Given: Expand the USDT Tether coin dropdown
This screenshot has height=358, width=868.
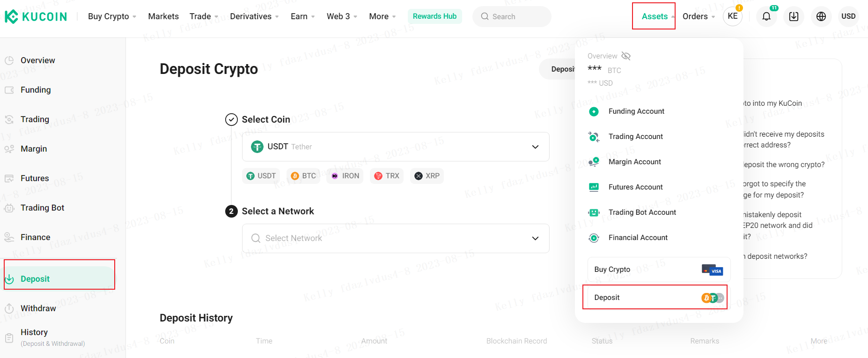Looking at the screenshot, I should point(396,147).
